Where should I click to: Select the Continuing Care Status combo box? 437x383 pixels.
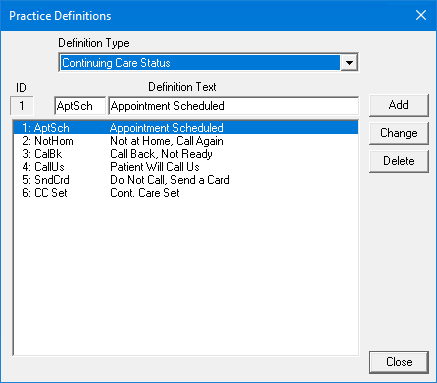208,62
